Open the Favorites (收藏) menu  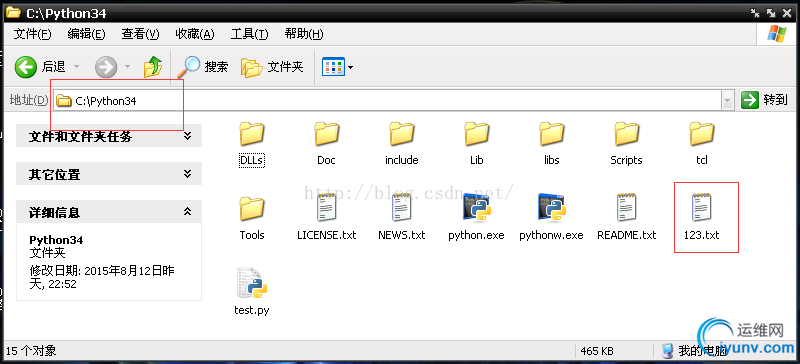click(x=194, y=34)
